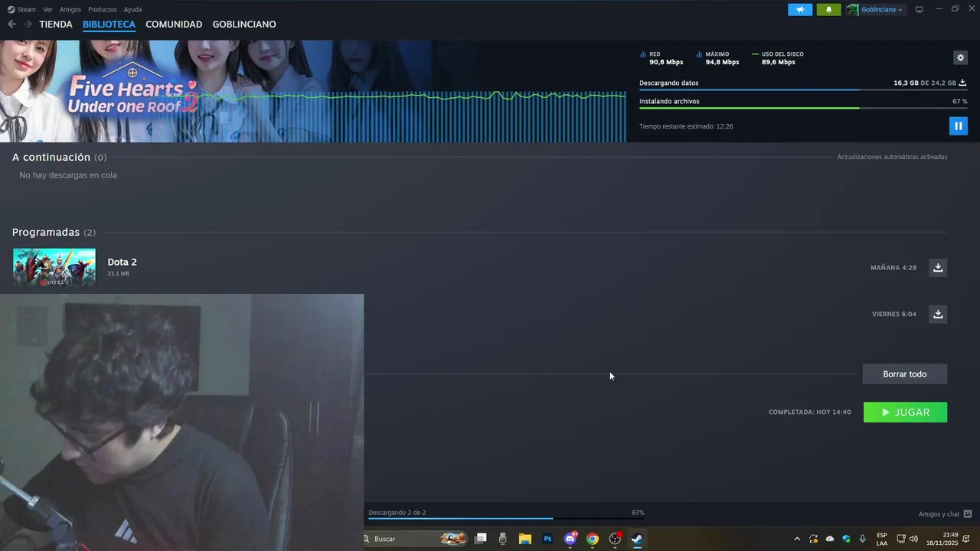Click the "MAÑANA 4:29" schedule text
980x551 pixels.
tap(893, 268)
